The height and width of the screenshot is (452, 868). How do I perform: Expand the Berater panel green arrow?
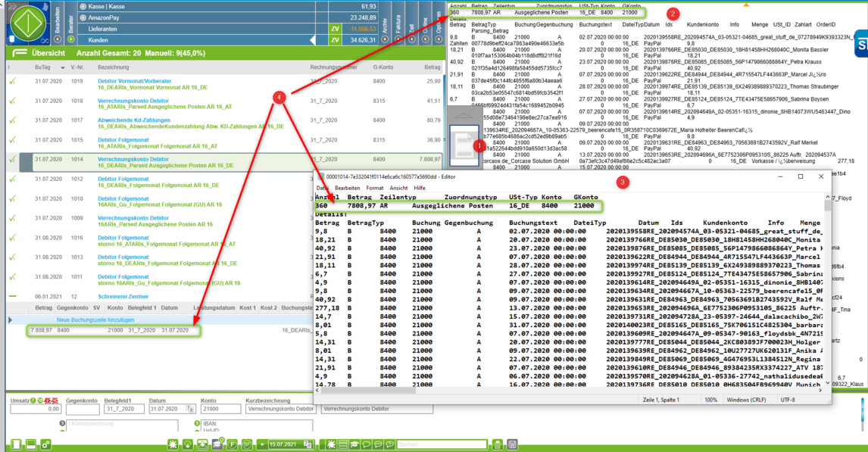[71, 39]
